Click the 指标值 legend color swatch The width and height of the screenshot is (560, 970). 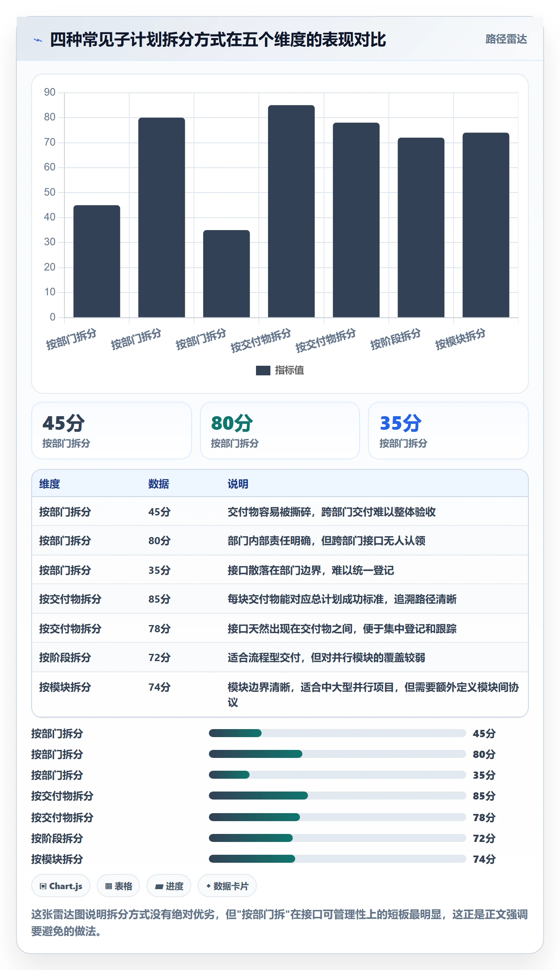click(x=263, y=370)
